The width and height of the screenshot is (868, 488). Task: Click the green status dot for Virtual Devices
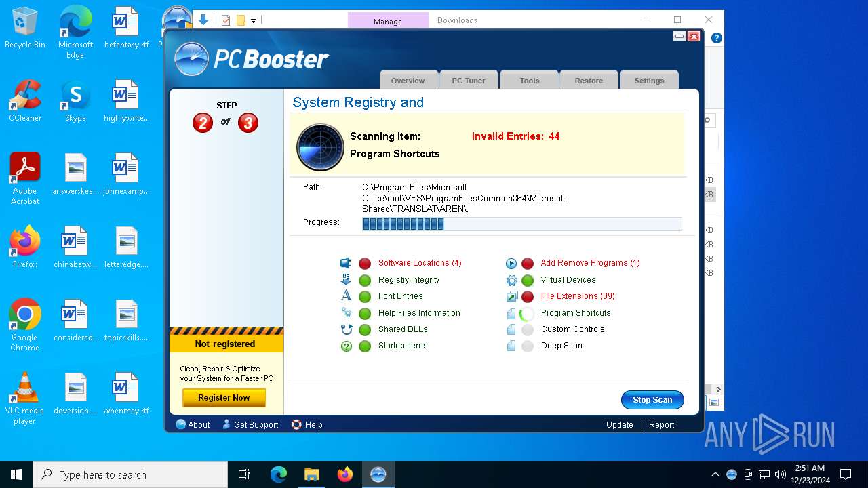[528, 280]
